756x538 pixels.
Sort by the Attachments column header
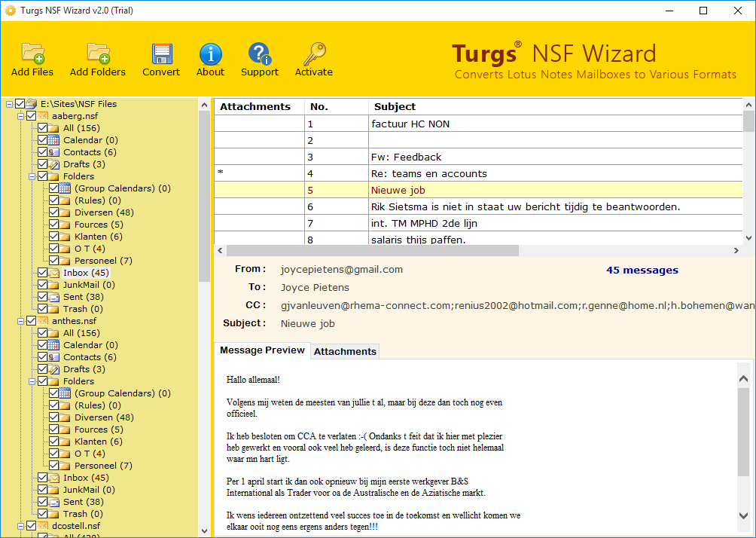point(259,107)
